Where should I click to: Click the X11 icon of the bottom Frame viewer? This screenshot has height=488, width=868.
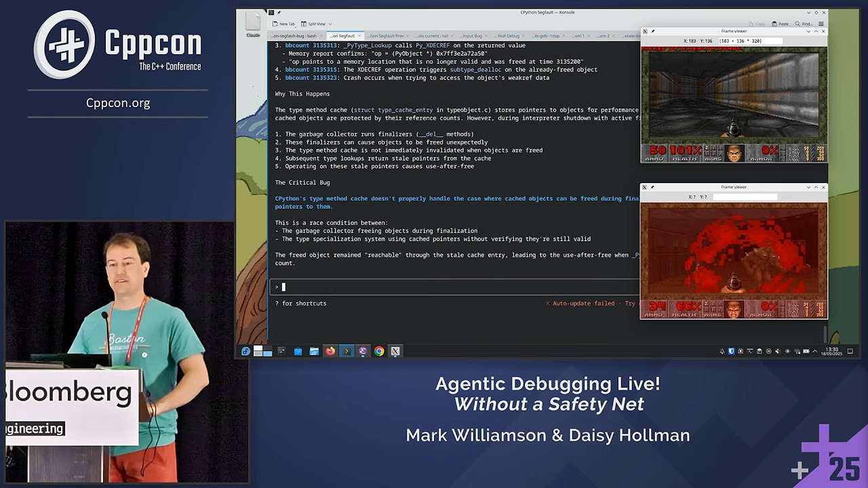645,187
